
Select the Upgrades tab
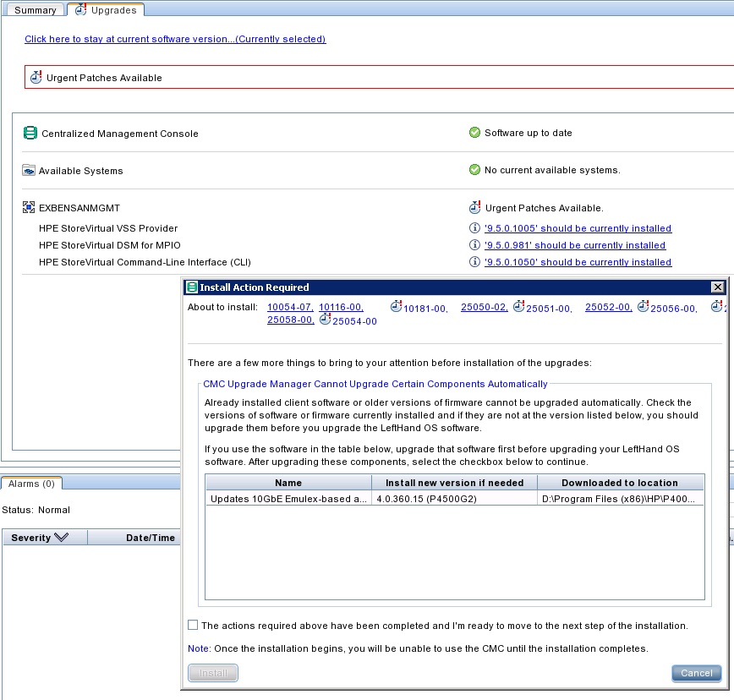click(x=107, y=10)
